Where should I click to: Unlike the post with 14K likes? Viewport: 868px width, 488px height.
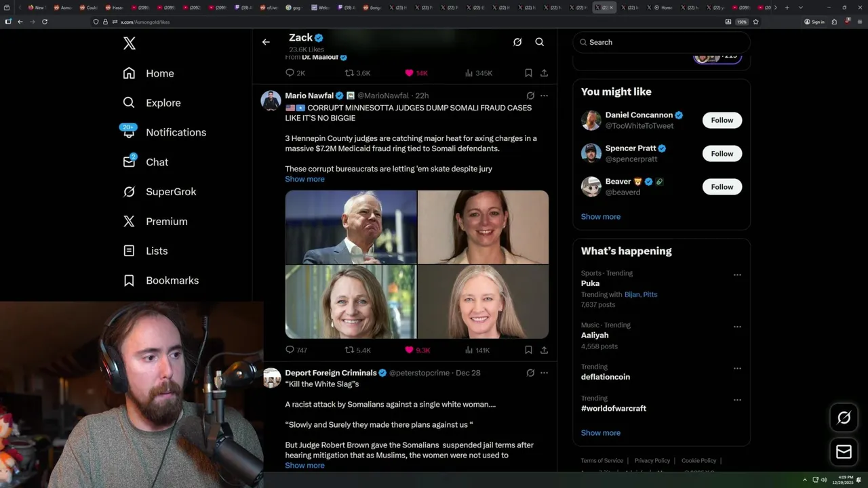[x=416, y=73]
